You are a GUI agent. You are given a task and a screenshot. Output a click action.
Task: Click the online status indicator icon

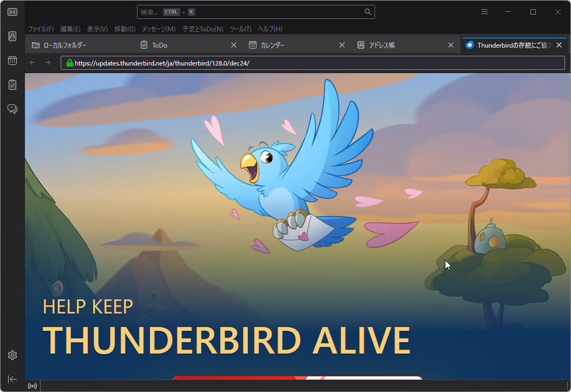[x=32, y=386]
